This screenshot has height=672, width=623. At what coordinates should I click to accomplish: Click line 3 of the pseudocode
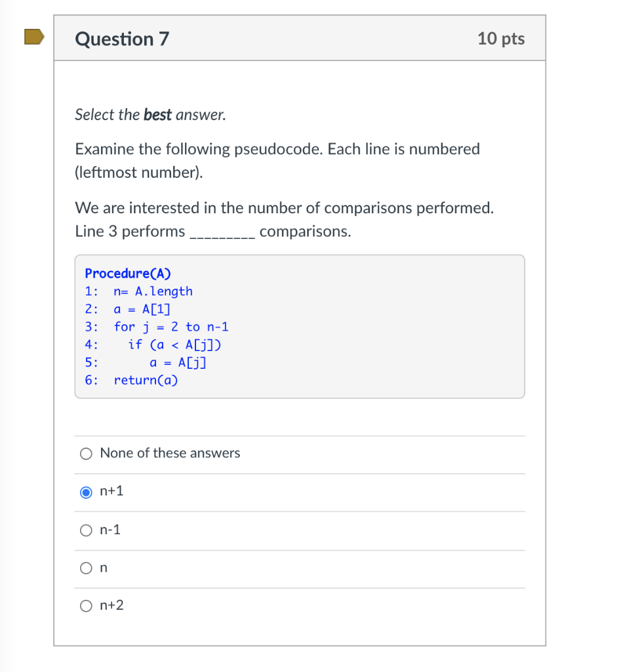157,327
